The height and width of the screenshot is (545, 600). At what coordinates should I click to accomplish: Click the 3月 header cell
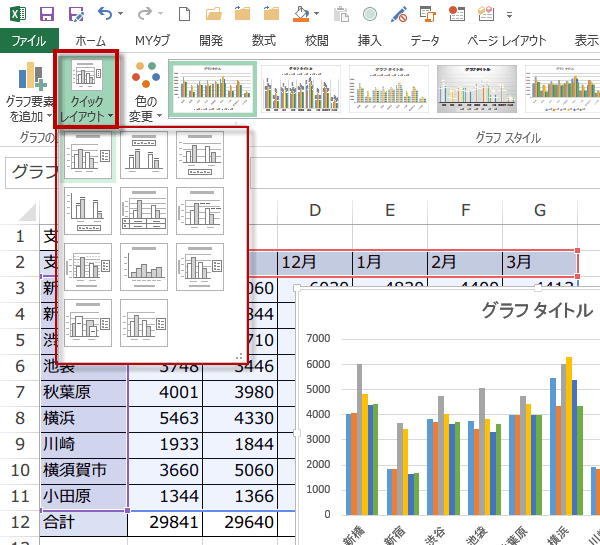point(540,263)
